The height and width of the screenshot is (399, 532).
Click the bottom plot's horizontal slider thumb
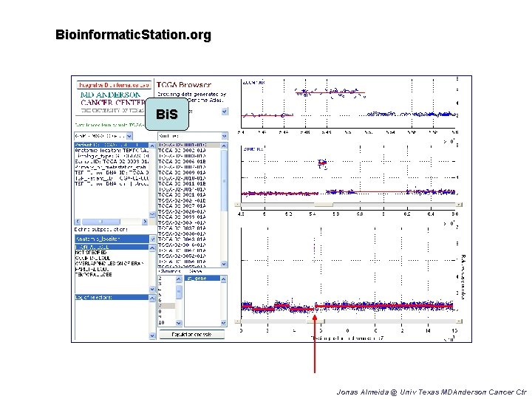pyautogui.click(x=316, y=321)
